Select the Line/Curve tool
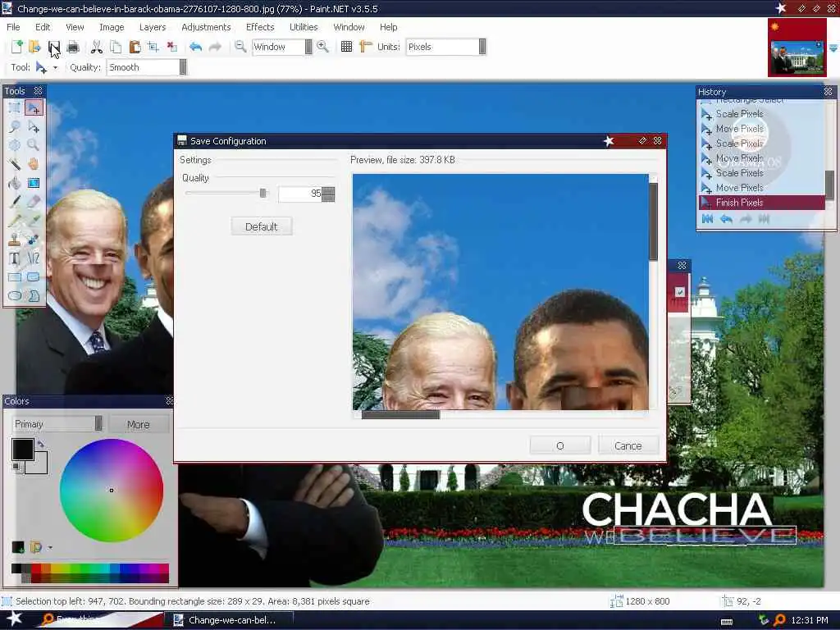840x630 pixels. [x=34, y=258]
